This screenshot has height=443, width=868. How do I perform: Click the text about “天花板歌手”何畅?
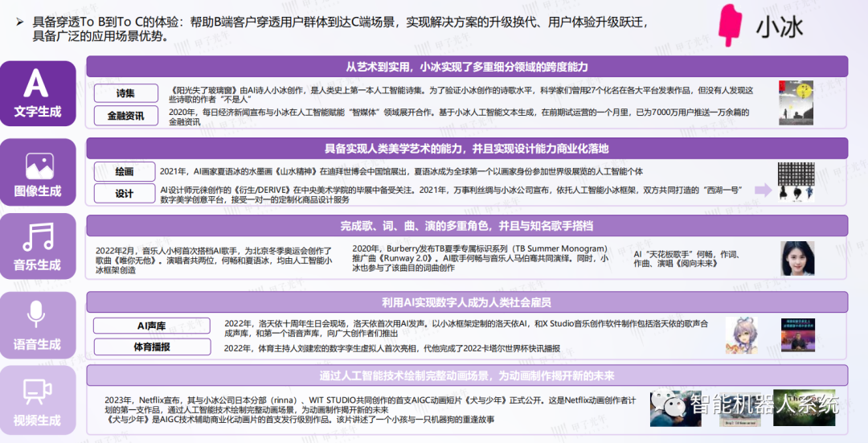click(686, 259)
